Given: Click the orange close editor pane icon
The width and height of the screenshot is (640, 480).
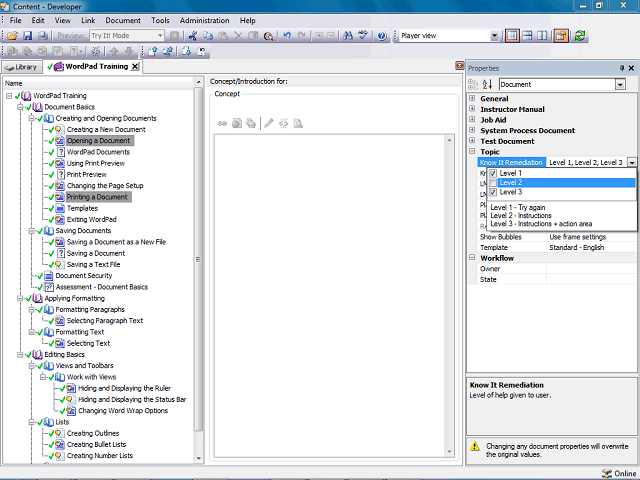Looking at the screenshot, I should (x=460, y=66).
